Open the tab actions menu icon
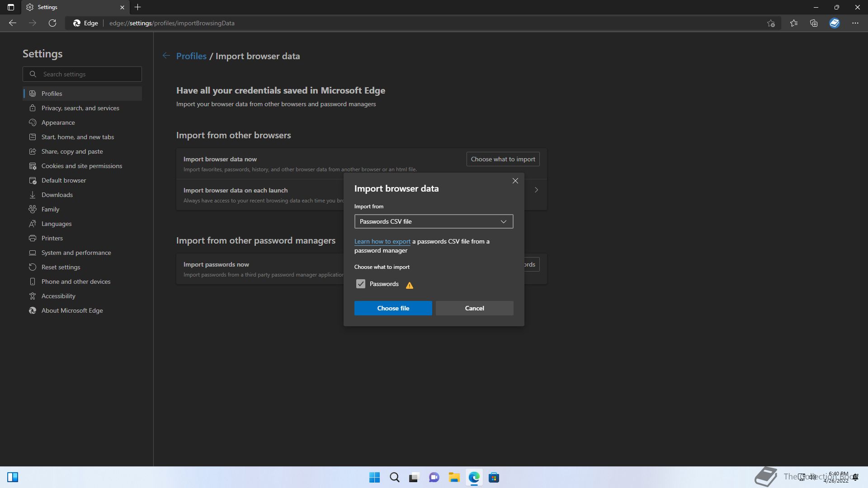Image resolution: width=868 pixels, height=488 pixels. [11, 7]
